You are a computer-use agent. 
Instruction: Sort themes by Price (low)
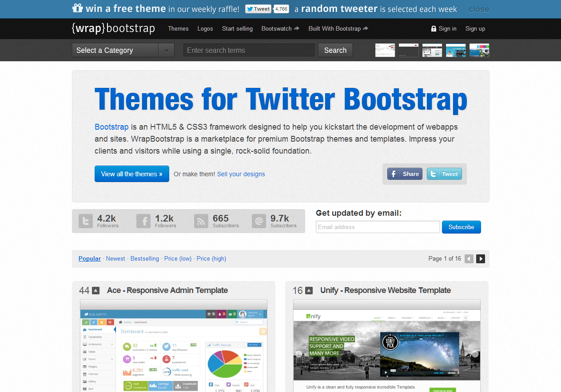(x=178, y=258)
